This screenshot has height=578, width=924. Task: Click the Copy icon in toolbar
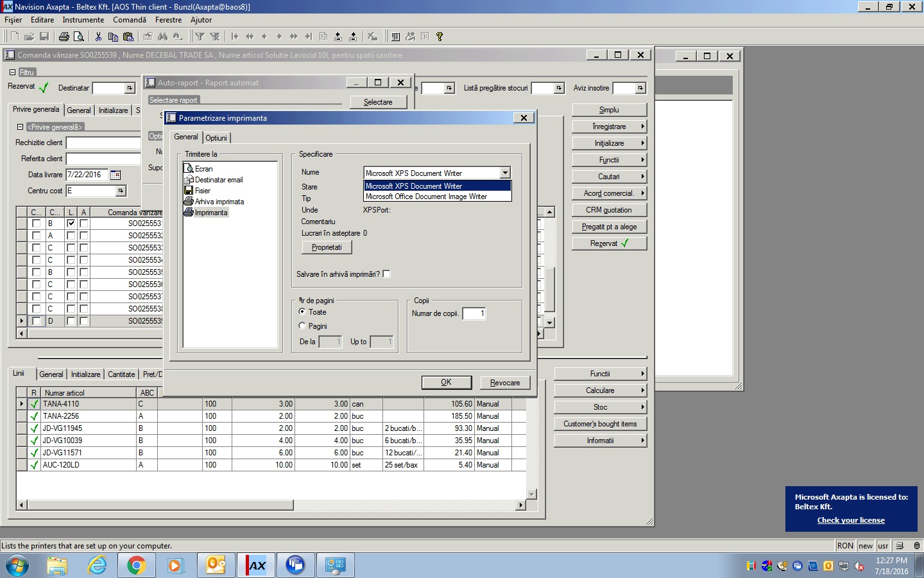pyautogui.click(x=113, y=37)
